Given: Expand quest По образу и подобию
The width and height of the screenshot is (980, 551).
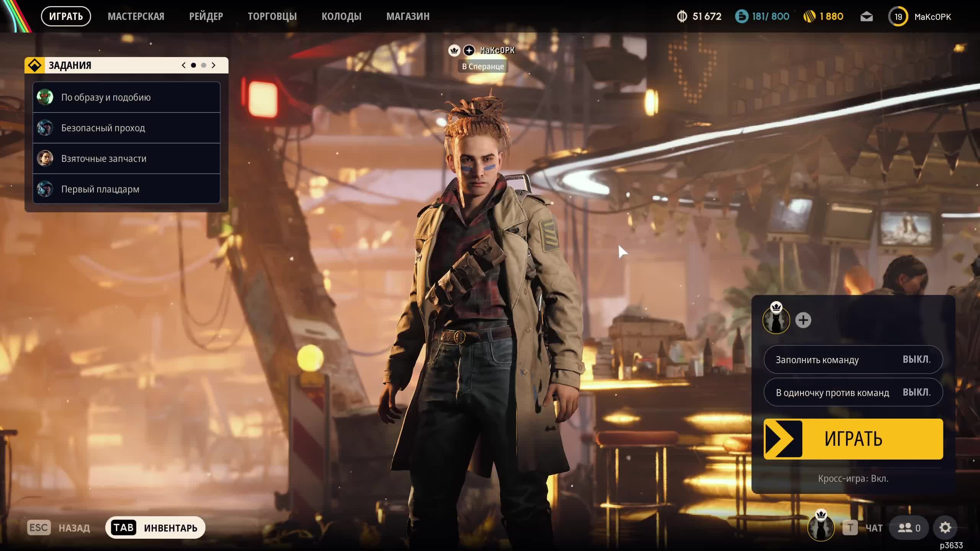Looking at the screenshot, I should (x=126, y=97).
